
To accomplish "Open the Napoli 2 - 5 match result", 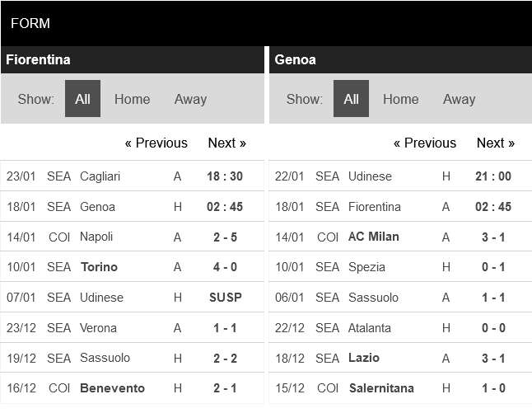I will (225, 237).
